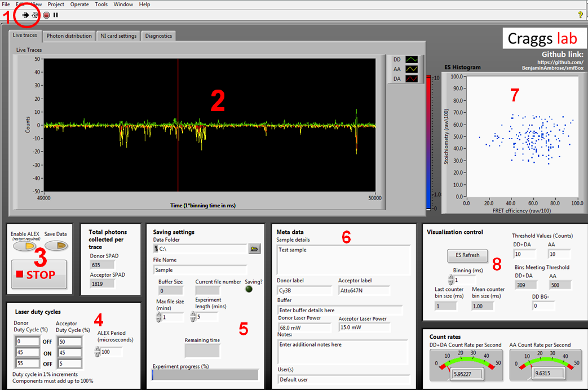This screenshot has height=390, width=588.
Task: Click the Saving? indicator LED
Action: click(249, 289)
